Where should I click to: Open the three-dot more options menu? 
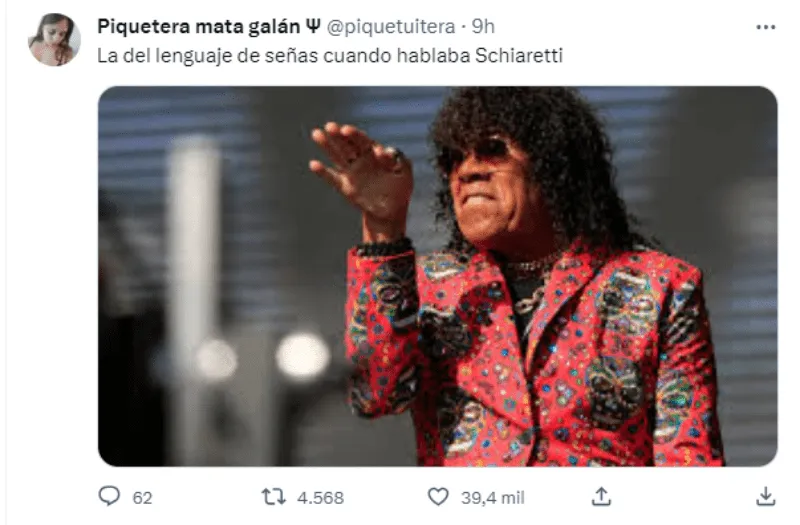tap(765, 27)
